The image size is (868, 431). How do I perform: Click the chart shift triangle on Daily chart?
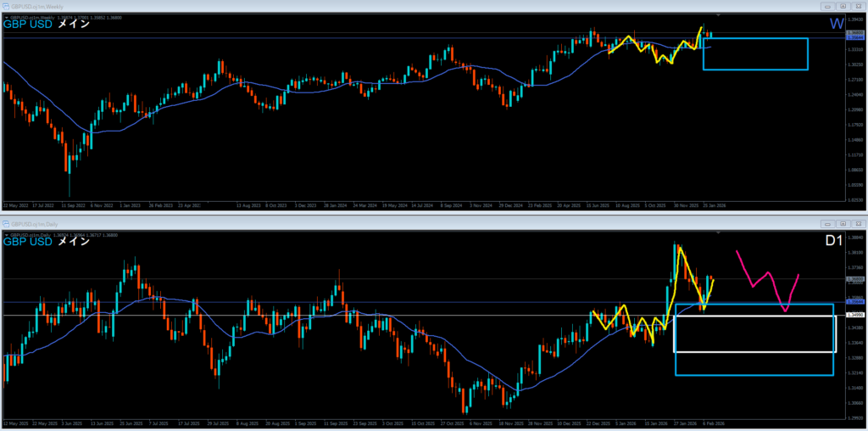pyautogui.click(x=718, y=233)
